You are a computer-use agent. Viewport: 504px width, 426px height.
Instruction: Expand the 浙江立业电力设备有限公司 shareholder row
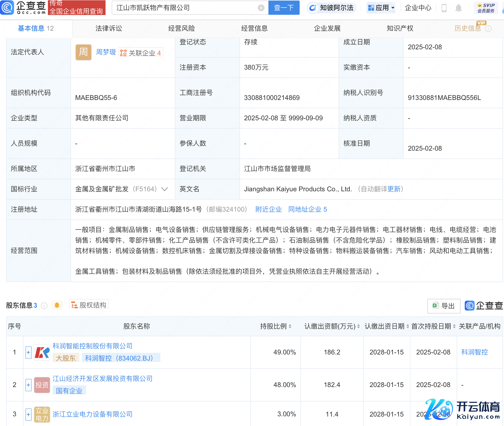tap(28, 414)
